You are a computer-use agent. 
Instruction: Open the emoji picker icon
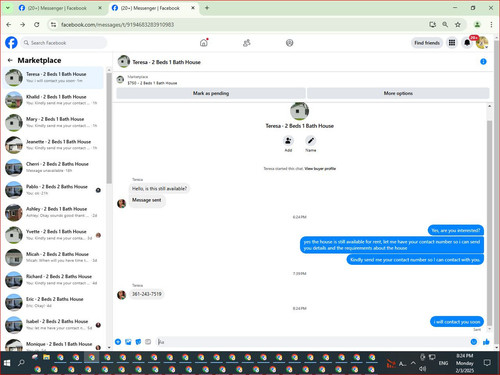pos(474,342)
